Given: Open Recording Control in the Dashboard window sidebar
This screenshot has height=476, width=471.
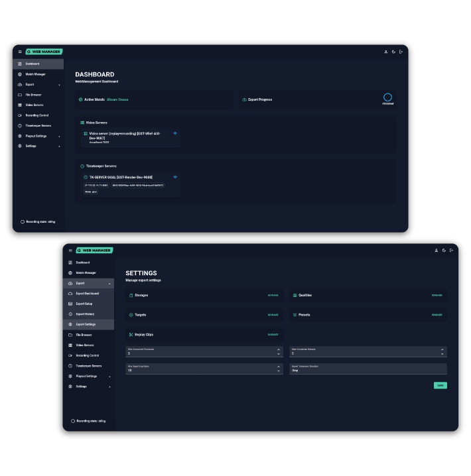Looking at the screenshot, I should point(38,115).
